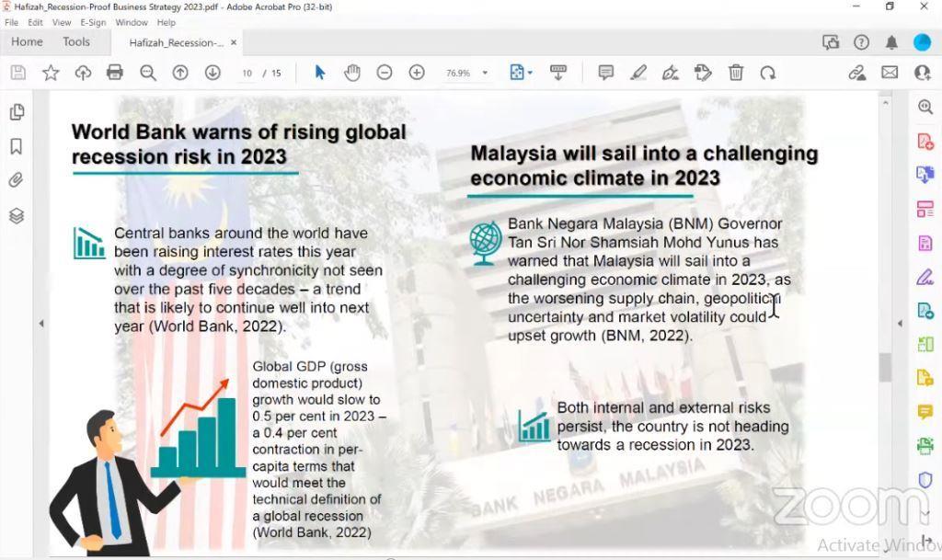
Task: Zoom in with plus icon
Action: point(417,73)
